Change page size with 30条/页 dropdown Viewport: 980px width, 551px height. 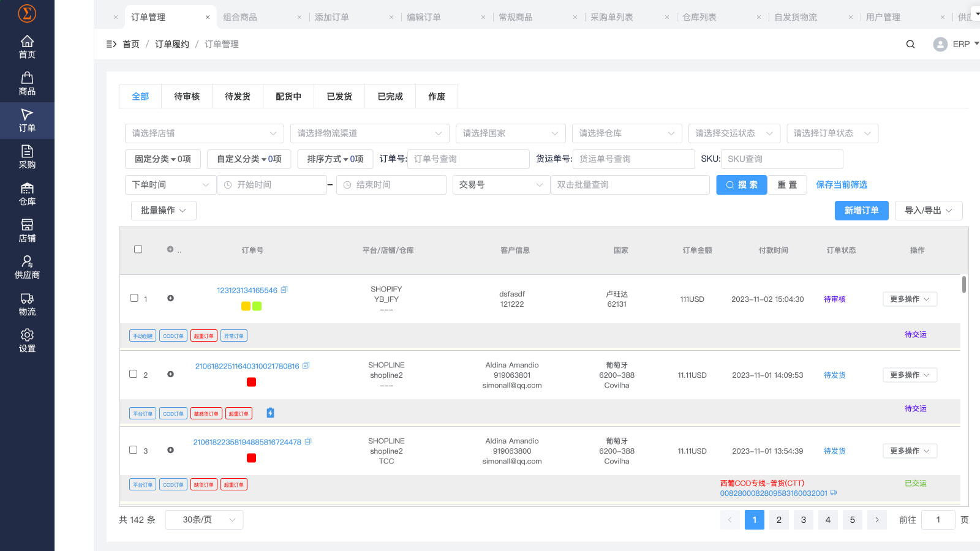click(x=204, y=520)
